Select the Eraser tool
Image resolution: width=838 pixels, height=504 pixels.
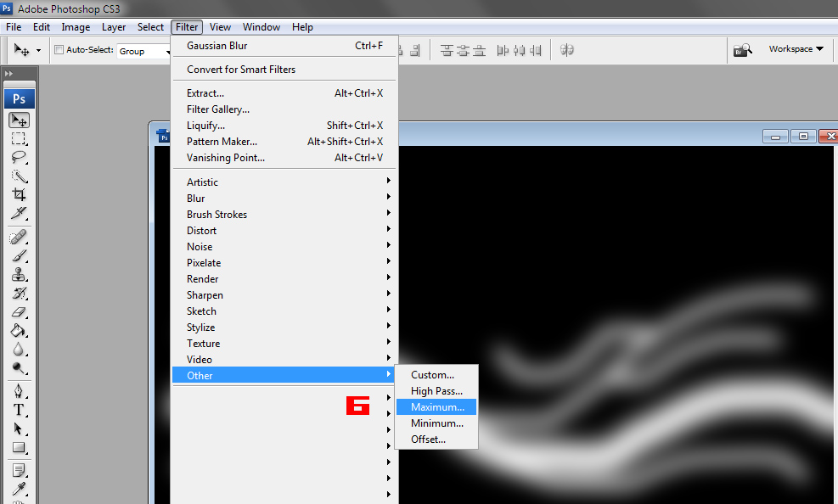[x=19, y=311]
